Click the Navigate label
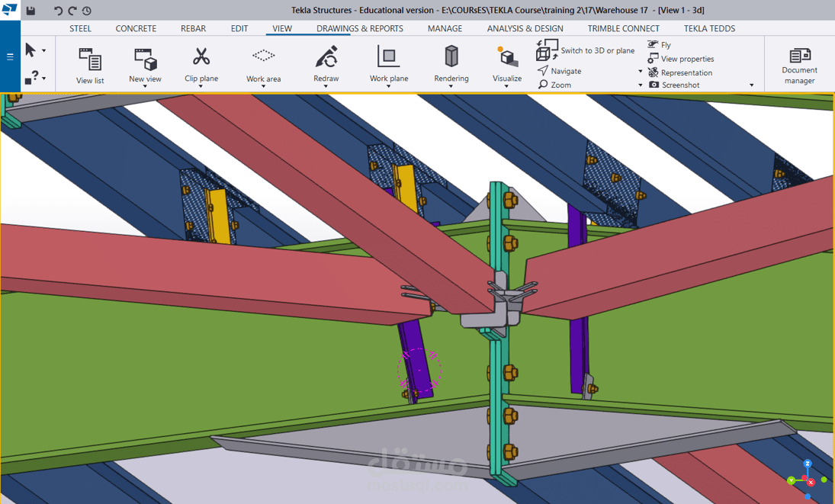The width and height of the screenshot is (835, 504). tap(566, 71)
